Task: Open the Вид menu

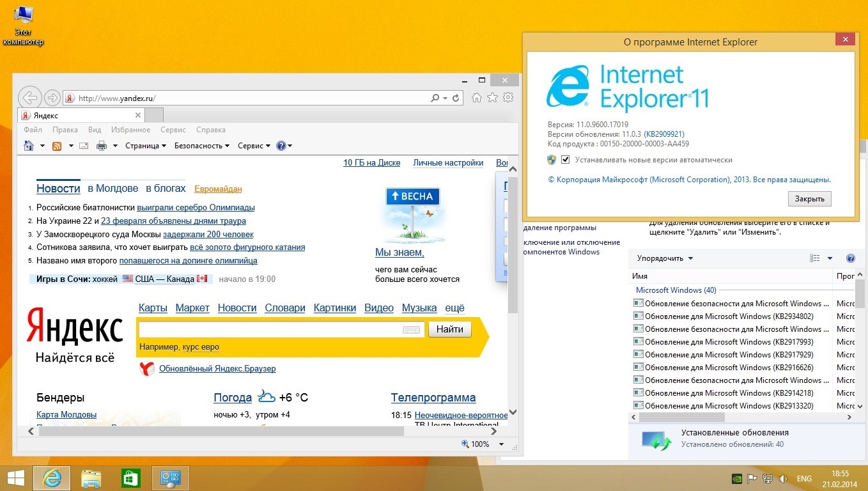Action: (95, 130)
